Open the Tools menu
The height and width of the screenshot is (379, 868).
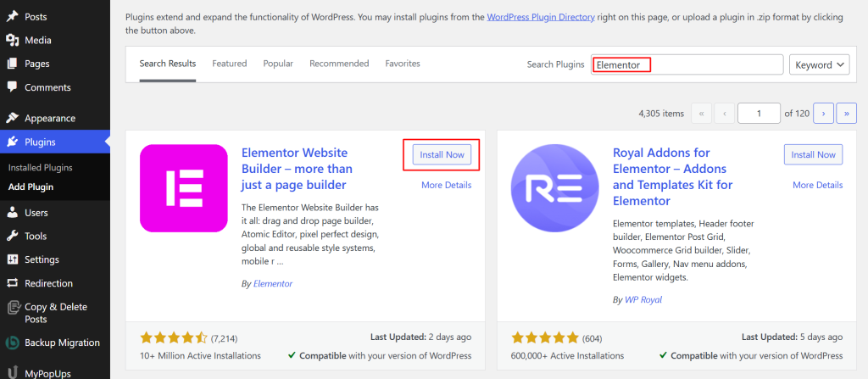pyautogui.click(x=55, y=236)
